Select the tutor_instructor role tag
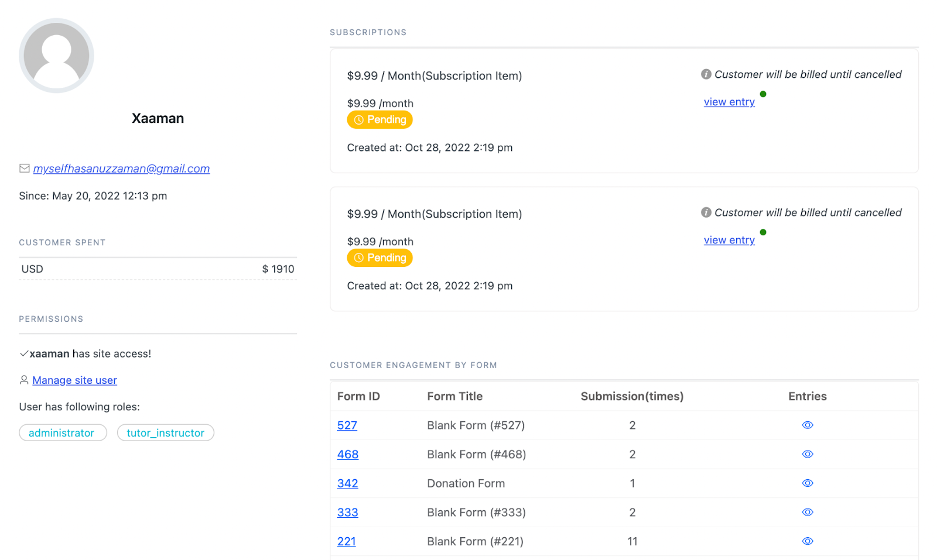 [x=165, y=433]
